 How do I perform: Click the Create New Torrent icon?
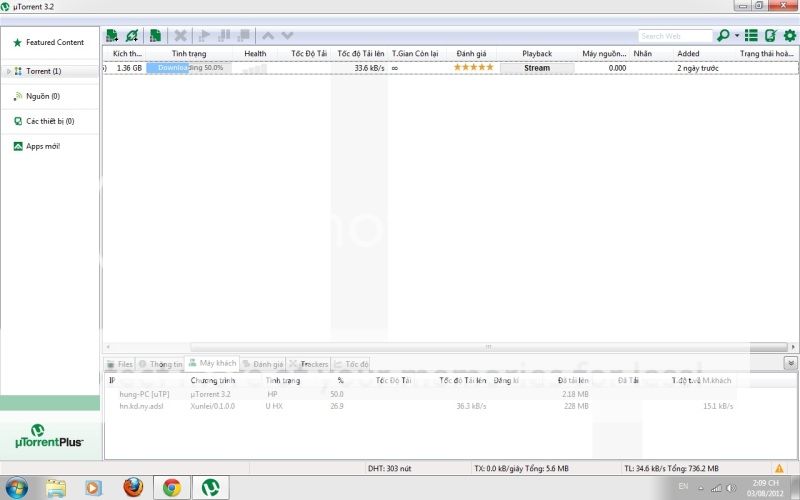tap(156, 36)
